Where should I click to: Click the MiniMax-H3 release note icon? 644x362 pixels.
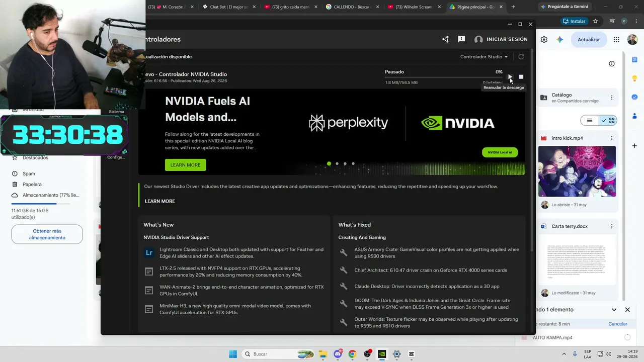click(x=149, y=309)
